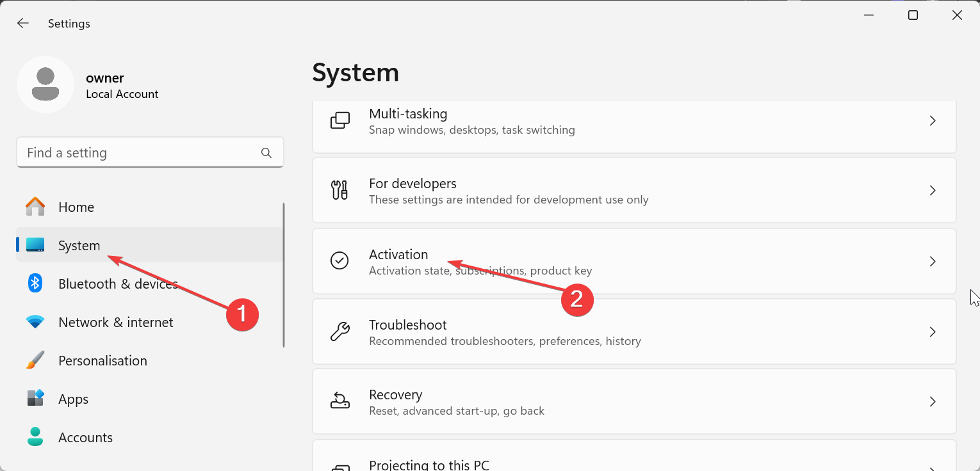Click the Troubleshoot wrench icon
The image size is (980, 471).
(339, 332)
